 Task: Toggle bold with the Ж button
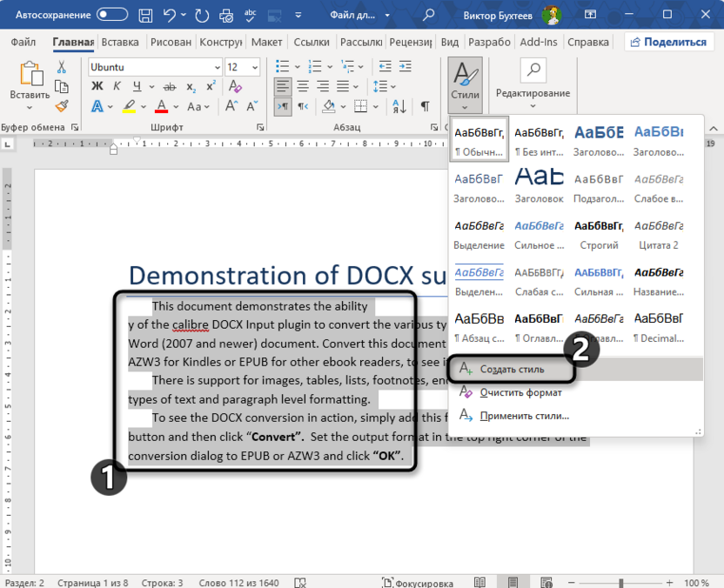98,87
